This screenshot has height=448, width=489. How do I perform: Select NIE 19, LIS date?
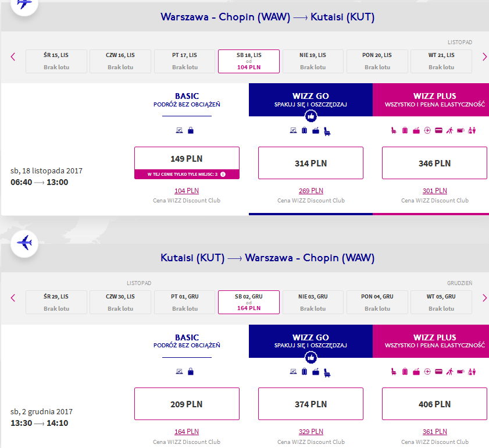[313, 61]
